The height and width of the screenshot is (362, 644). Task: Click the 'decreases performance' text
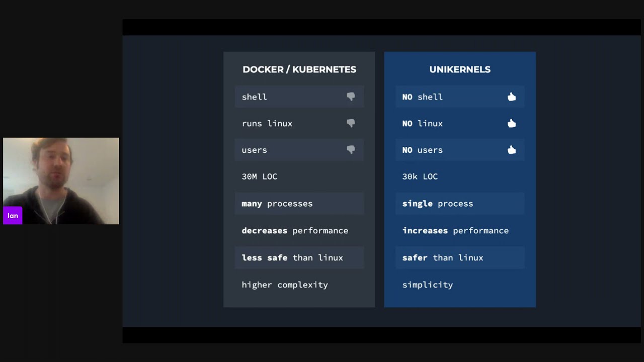tap(295, 231)
